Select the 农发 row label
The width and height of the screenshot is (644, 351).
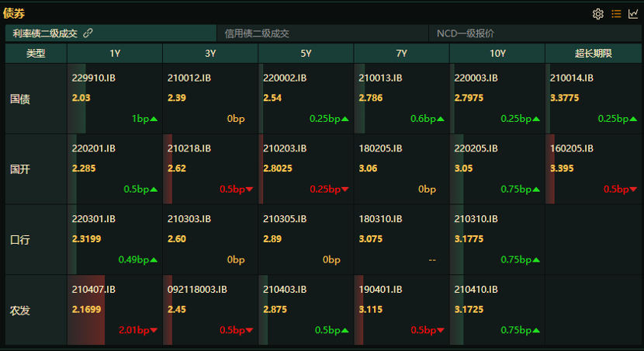(20, 311)
